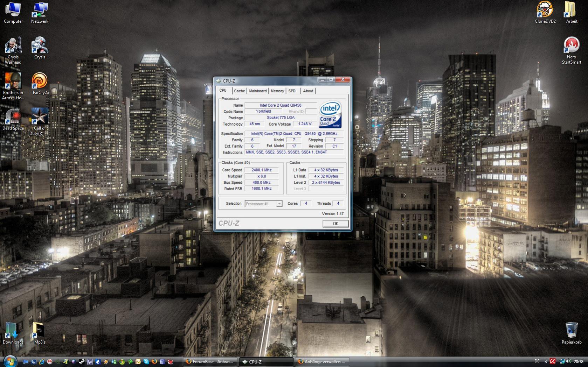The height and width of the screenshot is (367, 588).
Task: Open the Processor #1 selection dropdown
Action: pos(264,204)
